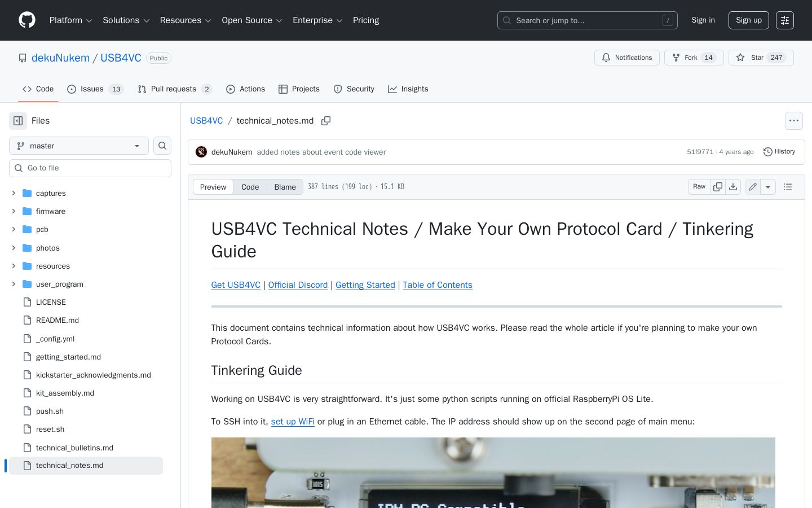This screenshot has width=812, height=508.
Task: Open kit_assembly.md file
Action: tap(65, 393)
